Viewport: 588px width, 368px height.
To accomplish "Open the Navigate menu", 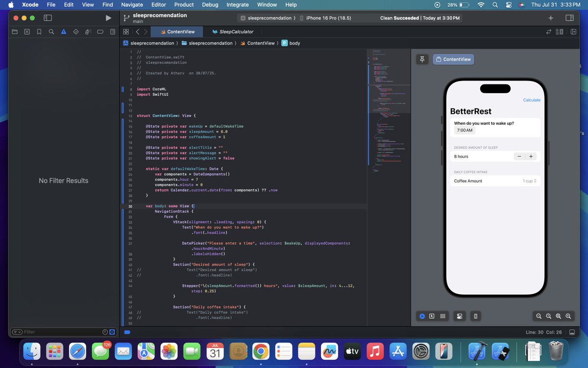I will tap(132, 4).
